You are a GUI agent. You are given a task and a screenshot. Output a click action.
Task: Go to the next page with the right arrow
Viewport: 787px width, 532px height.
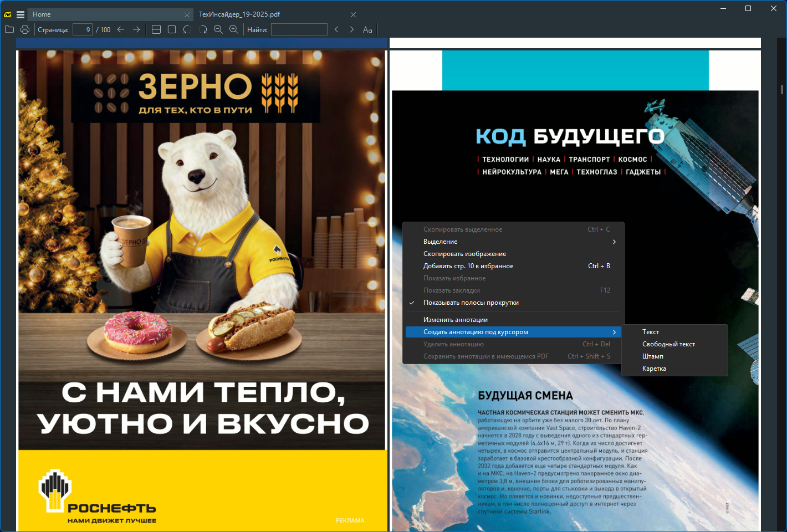click(136, 29)
